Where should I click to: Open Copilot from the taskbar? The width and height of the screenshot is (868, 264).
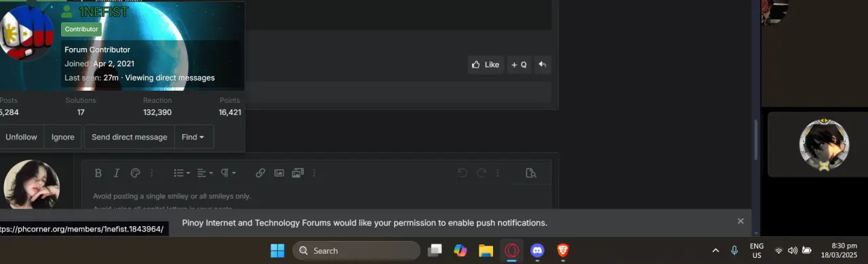pos(460,250)
